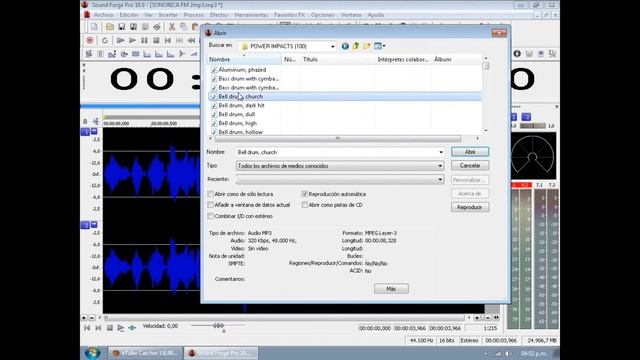Click the Pause icon in transport toolbar
This screenshot has height=360, width=640.
(144, 40)
